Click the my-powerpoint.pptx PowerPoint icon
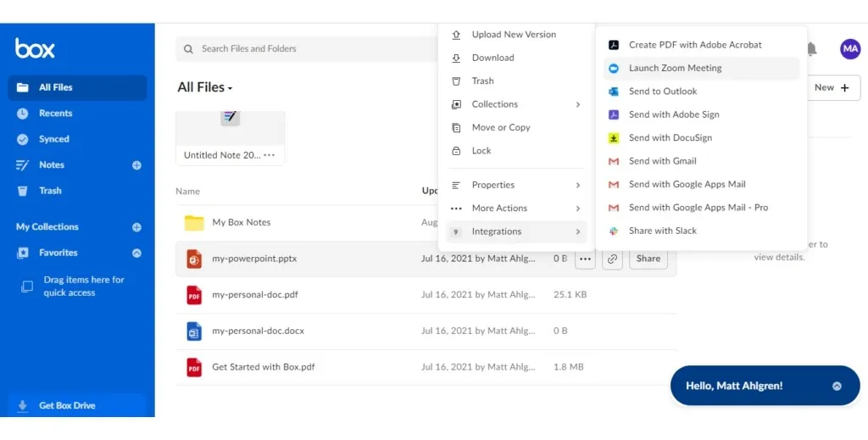The width and height of the screenshot is (868, 440). [x=194, y=259]
